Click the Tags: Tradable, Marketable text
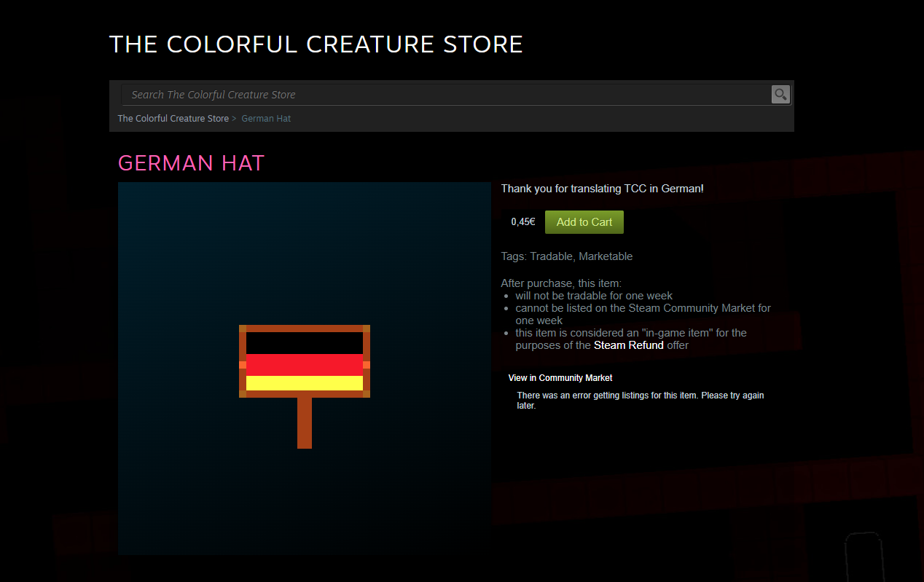This screenshot has width=924, height=582. point(567,256)
